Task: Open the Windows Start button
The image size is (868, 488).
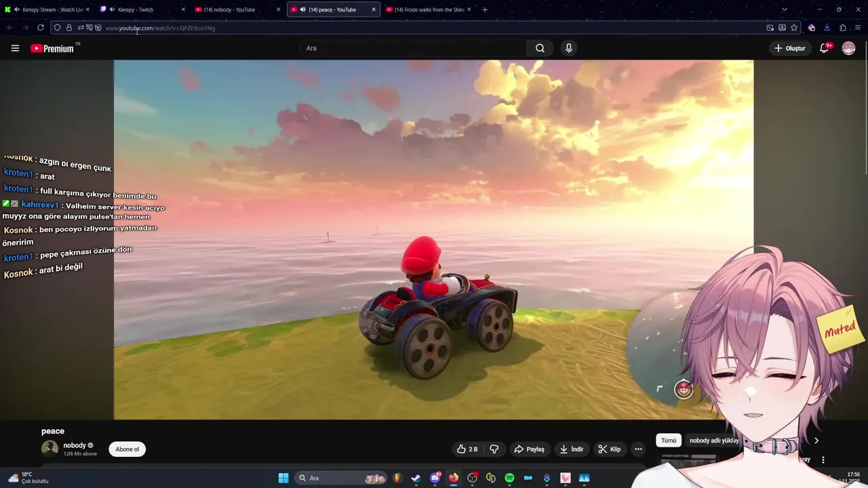Action: (283, 478)
